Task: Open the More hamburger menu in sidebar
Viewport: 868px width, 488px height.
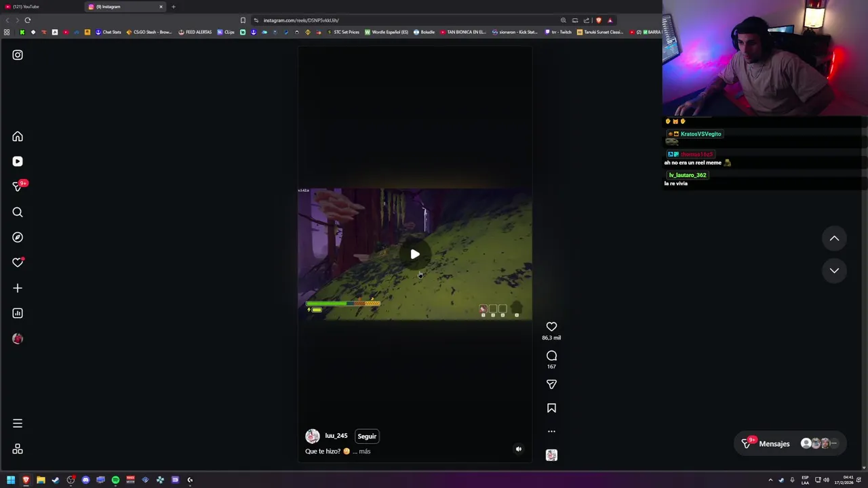Action: pos(18,424)
